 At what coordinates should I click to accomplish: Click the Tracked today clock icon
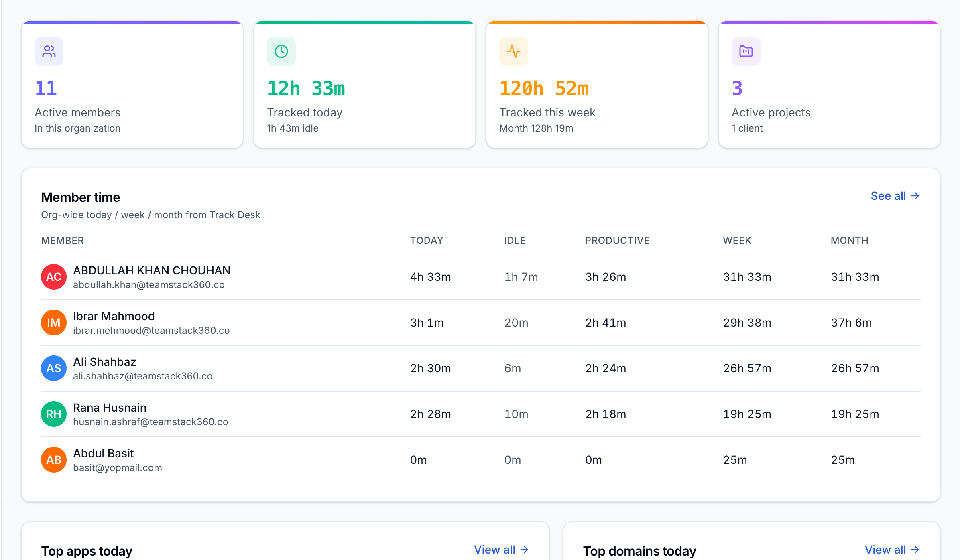281,51
